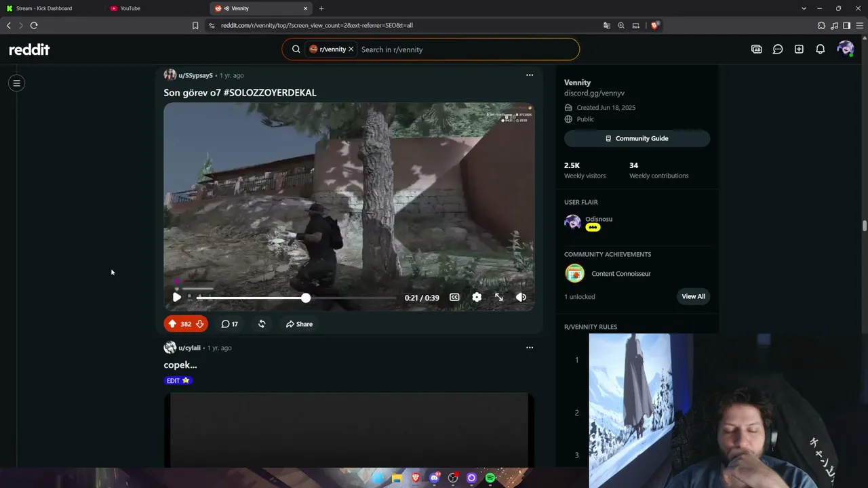Open the media playlist music note icon
This screenshot has width=868, height=488.
[x=834, y=25]
